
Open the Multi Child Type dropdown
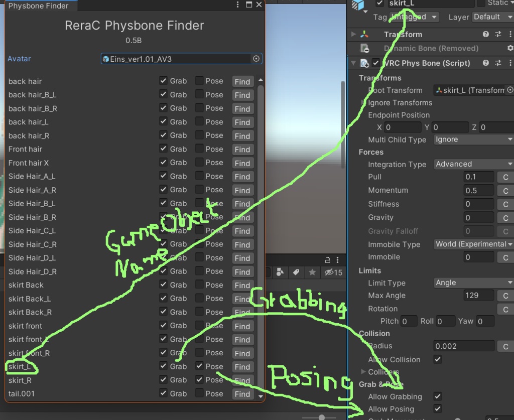(x=472, y=139)
